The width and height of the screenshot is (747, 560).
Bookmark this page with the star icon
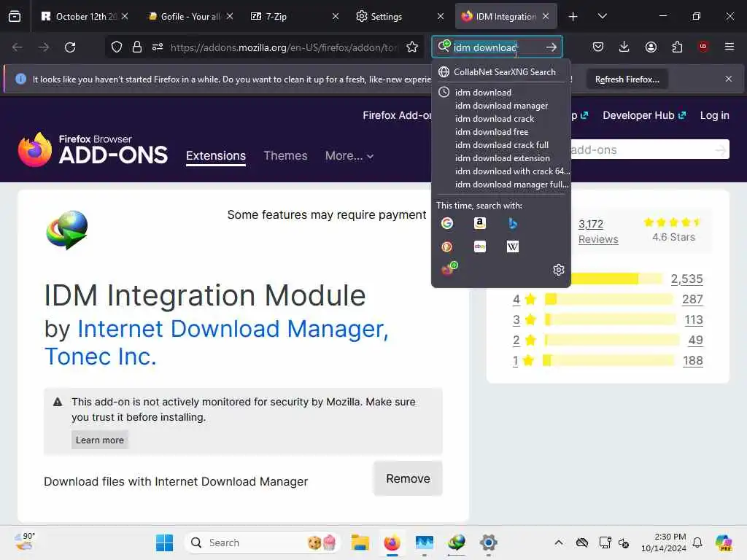click(x=412, y=47)
